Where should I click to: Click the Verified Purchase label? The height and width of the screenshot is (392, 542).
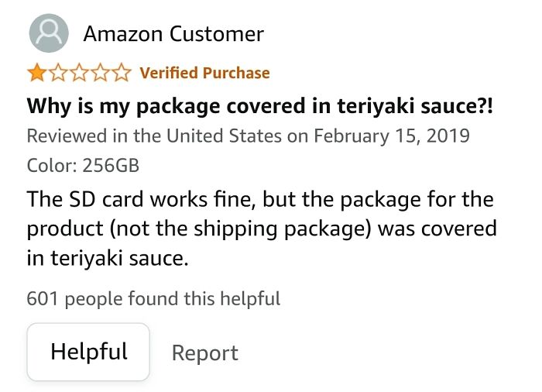coord(204,74)
